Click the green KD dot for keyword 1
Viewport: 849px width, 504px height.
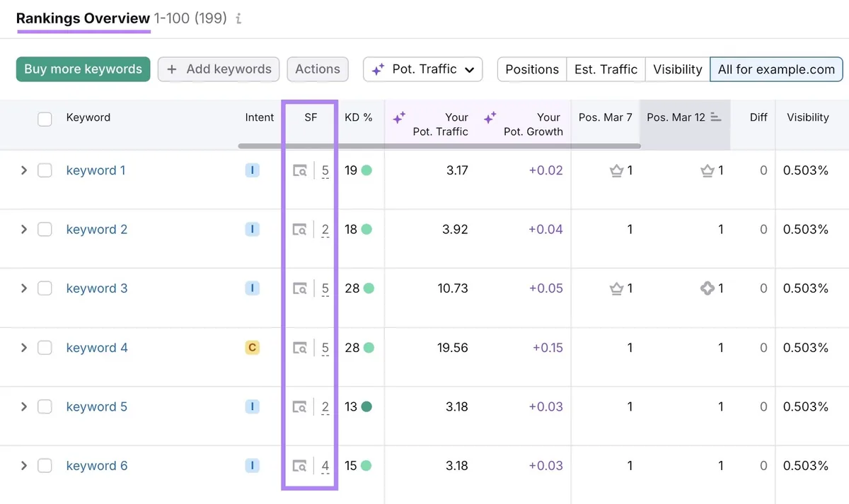[366, 170]
